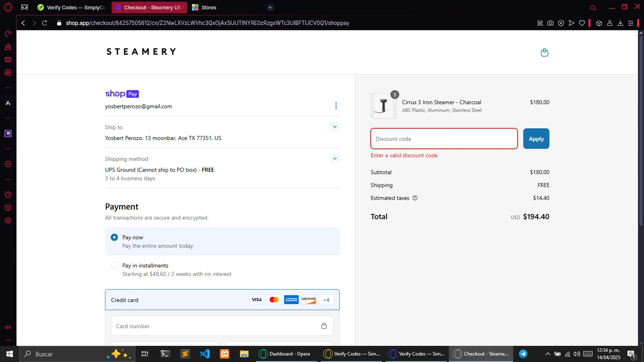Image resolution: width=644 pixels, height=362 pixels.
Task: Open the notifications center icon
Action: (x=632, y=354)
